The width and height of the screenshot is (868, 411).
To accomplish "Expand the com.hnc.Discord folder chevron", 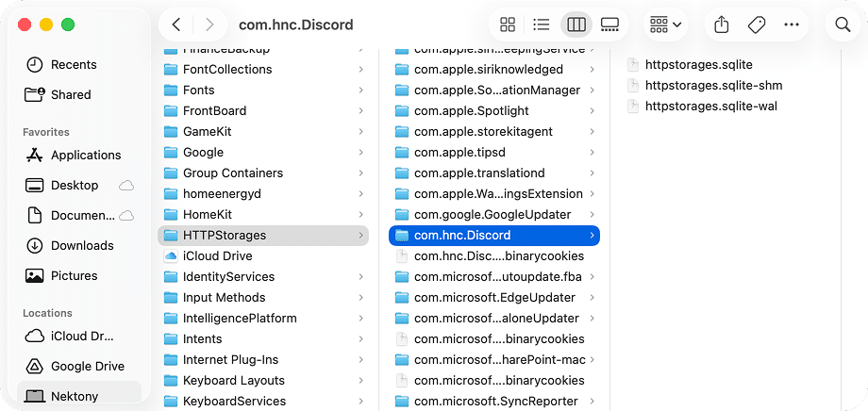I will coord(592,235).
